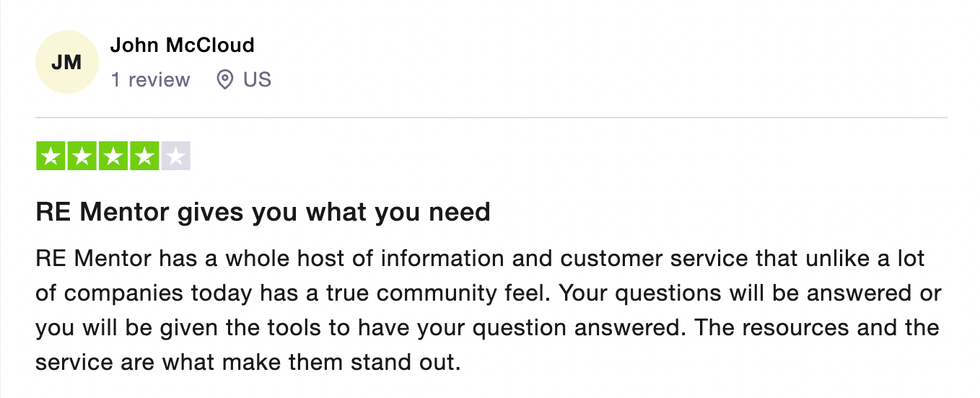Click the word "resources" in review body
The width and height of the screenshot is (980, 398).
point(802,328)
